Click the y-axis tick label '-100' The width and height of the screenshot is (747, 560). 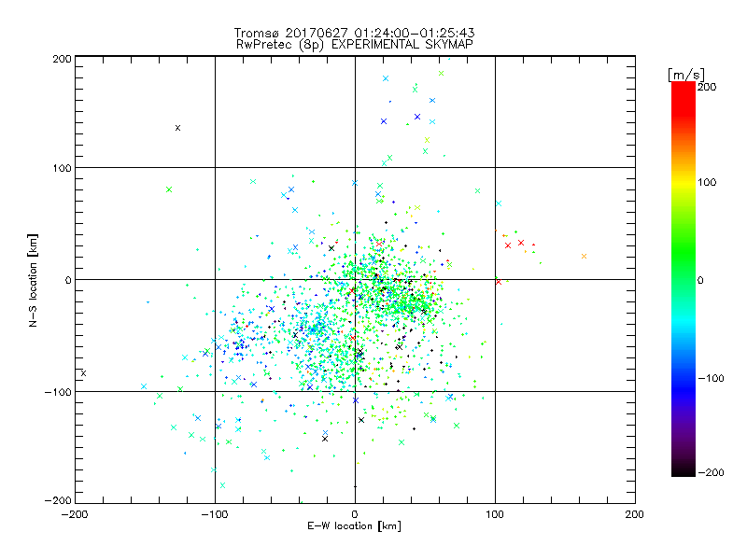point(58,392)
